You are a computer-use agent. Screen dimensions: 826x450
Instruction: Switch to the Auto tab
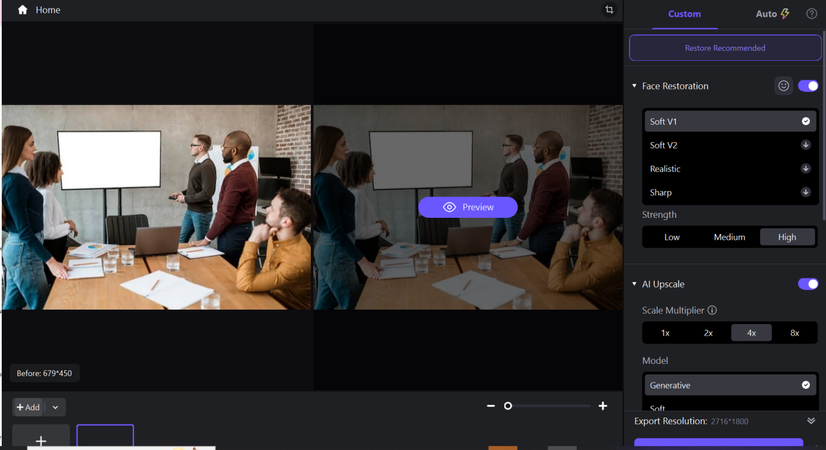[x=772, y=14]
